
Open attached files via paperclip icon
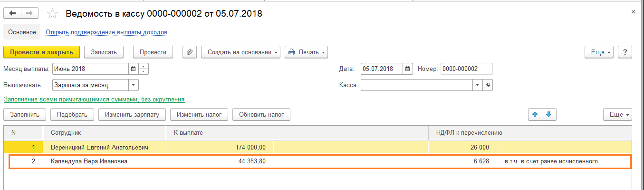tap(190, 52)
